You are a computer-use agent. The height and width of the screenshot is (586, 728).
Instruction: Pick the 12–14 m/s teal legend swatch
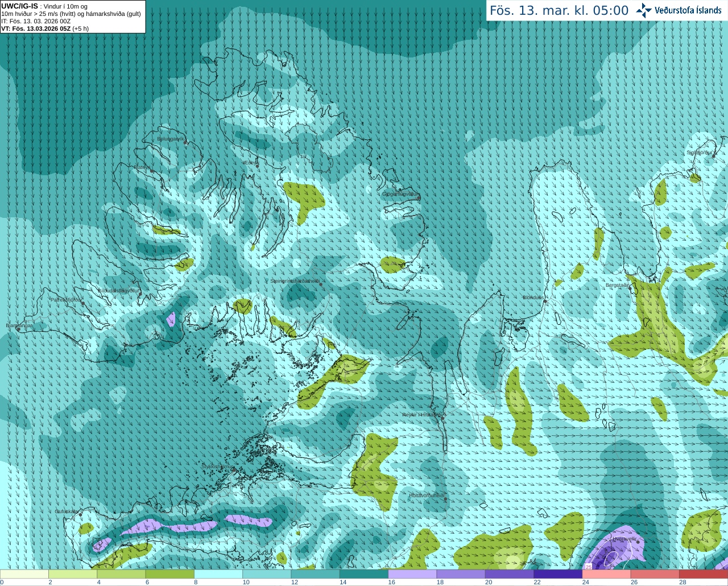[315, 573]
